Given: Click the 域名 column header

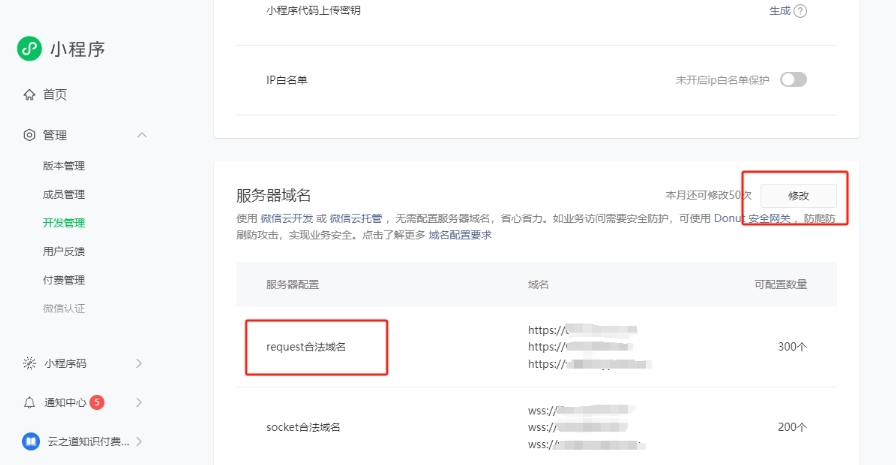Looking at the screenshot, I should [x=538, y=284].
